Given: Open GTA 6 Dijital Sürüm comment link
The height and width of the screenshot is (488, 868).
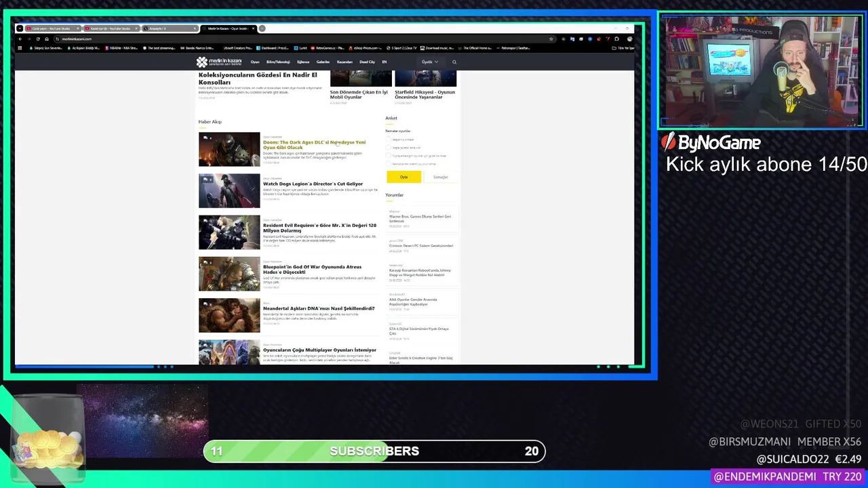Looking at the screenshot, I should coord(418,331).
